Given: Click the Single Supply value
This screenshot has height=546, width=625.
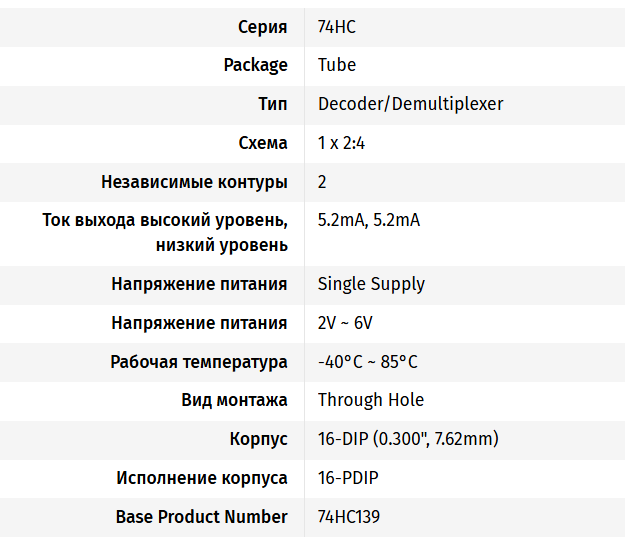Looking at the screenshot, I should [371, 284].
